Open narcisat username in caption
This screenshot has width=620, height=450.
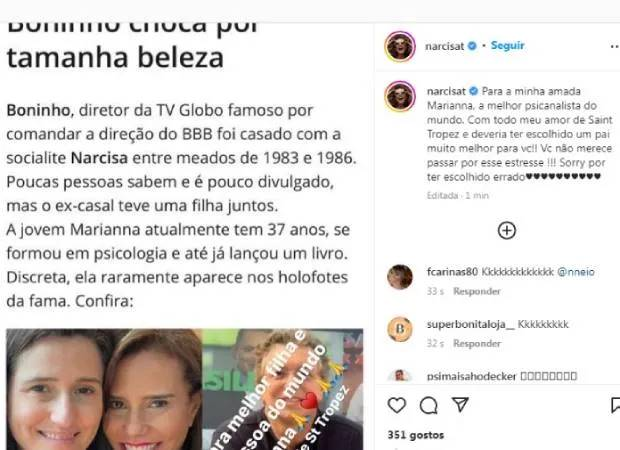pyautogui.click(x=446, y=91)
